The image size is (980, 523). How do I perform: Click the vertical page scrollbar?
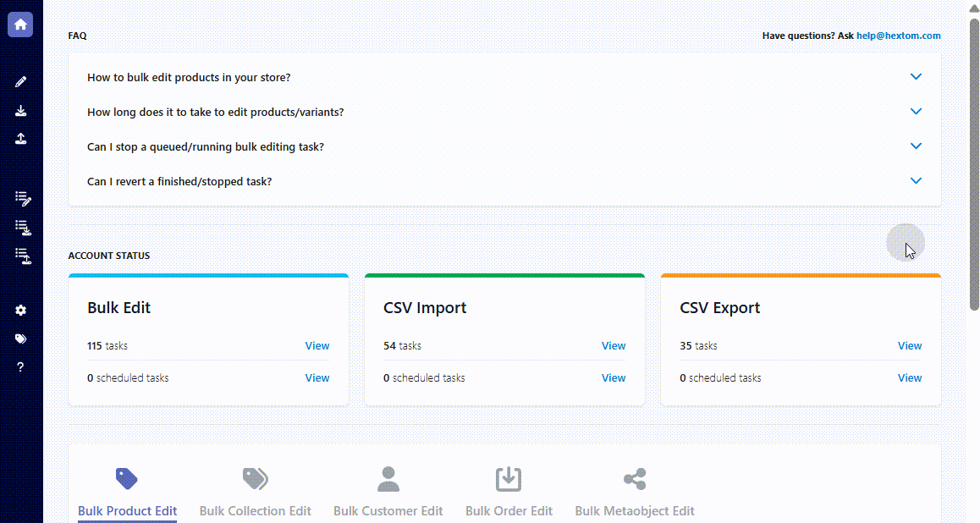click(x=974, y=163)
